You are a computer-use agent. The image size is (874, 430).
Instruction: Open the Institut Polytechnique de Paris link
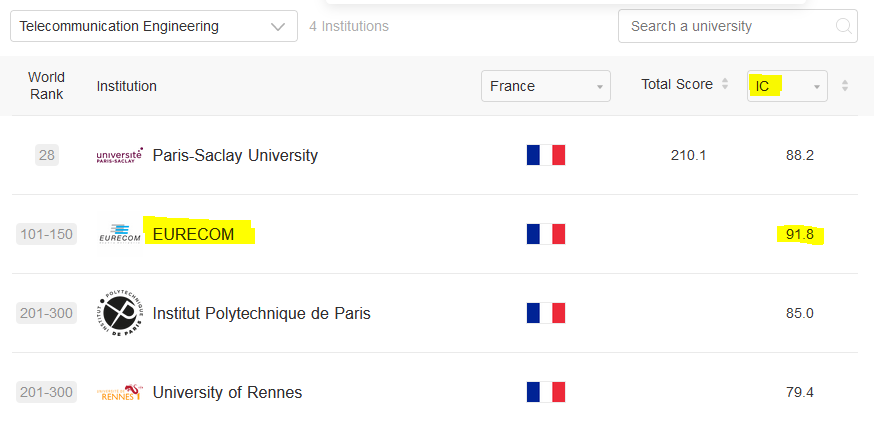click(261, 313)
